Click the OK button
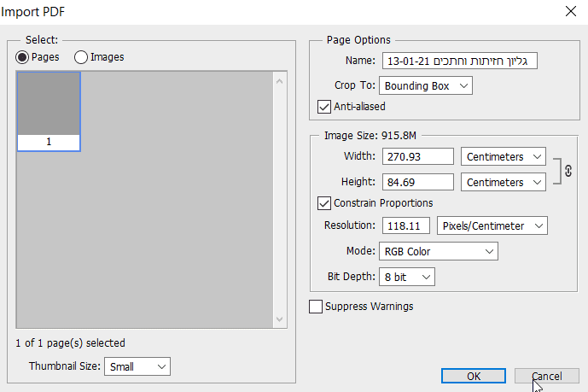The height and width of the screenshot is (392, 588). point(474,376)
